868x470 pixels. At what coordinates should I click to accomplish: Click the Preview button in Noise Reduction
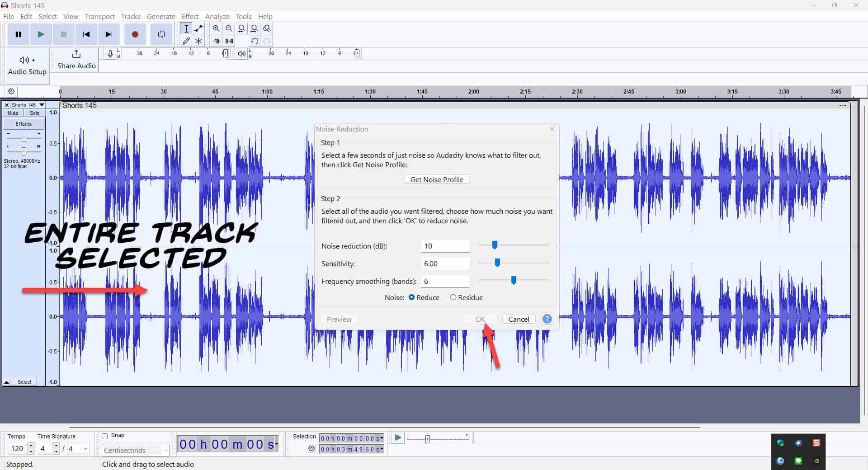tap(339, 319)
